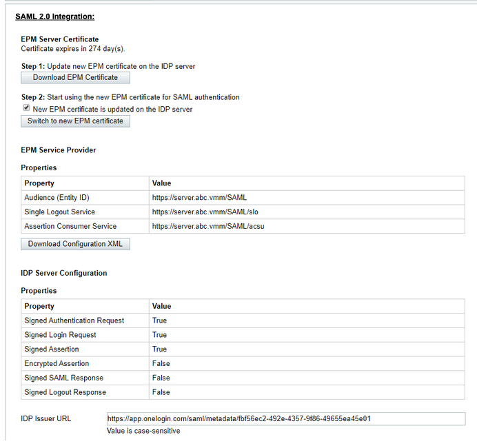Click the Value is case-sensitive hint text
Screen dimensions: 477x448
(x=143, y=431)
